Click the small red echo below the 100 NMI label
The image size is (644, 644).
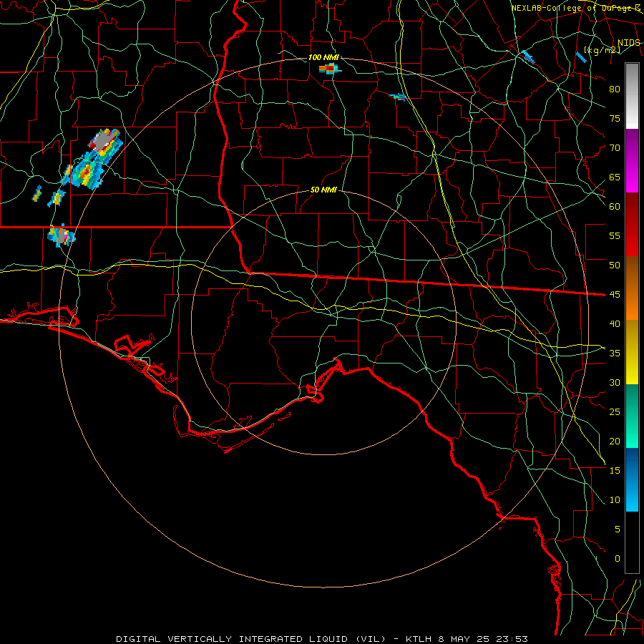click(330, 68)
